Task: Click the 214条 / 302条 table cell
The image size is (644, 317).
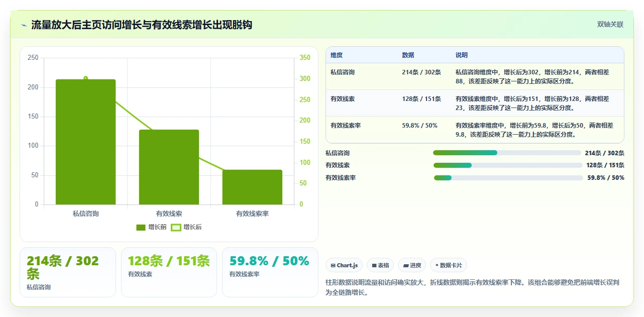Action: [421, 72]
